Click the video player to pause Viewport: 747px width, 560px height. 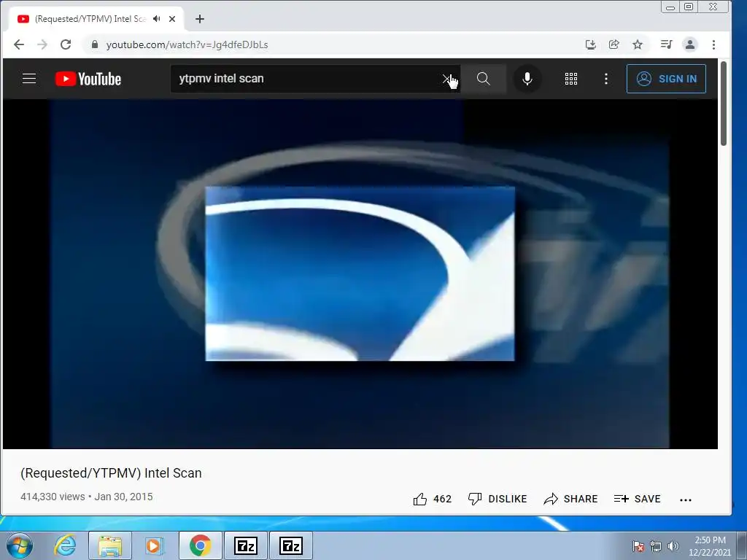coord(360,274)
